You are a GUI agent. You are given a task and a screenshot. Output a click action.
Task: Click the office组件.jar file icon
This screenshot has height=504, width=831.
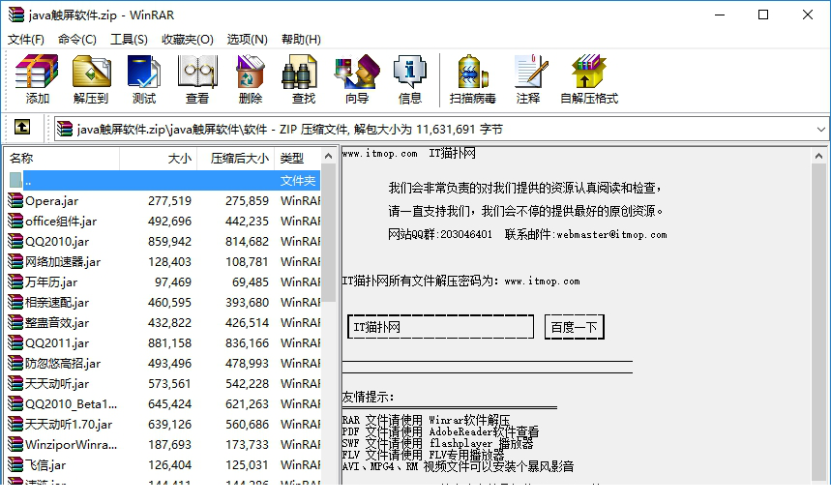click(15, 221)
